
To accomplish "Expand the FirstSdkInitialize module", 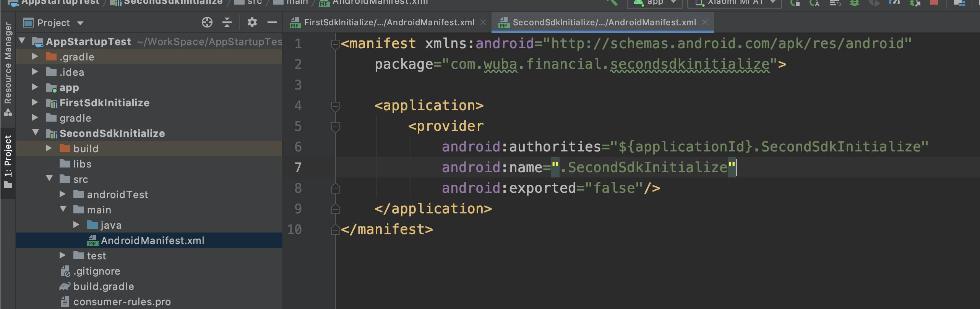I will [x=35, y=102].
